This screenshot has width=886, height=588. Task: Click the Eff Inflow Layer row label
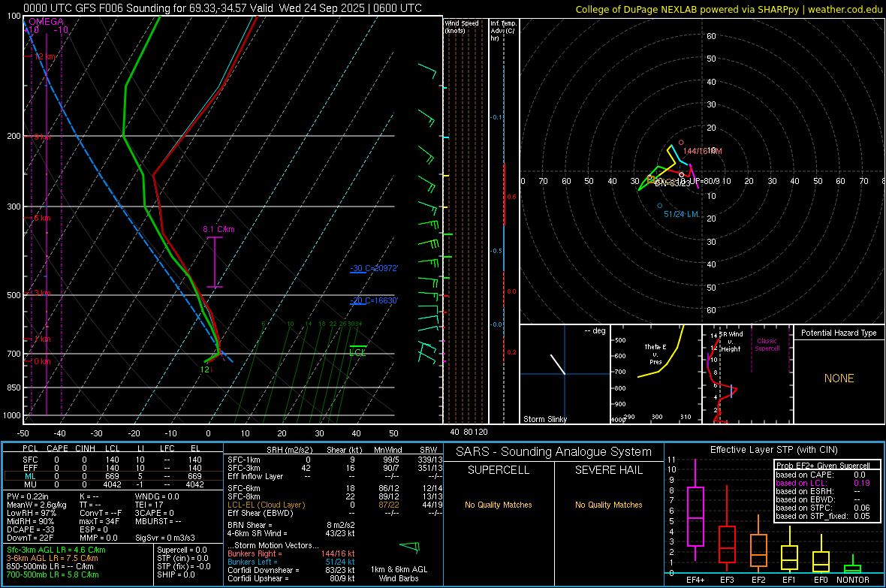click(x=255, y=476)
